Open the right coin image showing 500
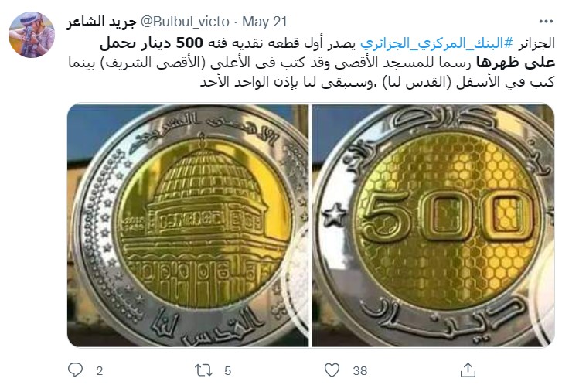562x392 pixels. point(433,226)
